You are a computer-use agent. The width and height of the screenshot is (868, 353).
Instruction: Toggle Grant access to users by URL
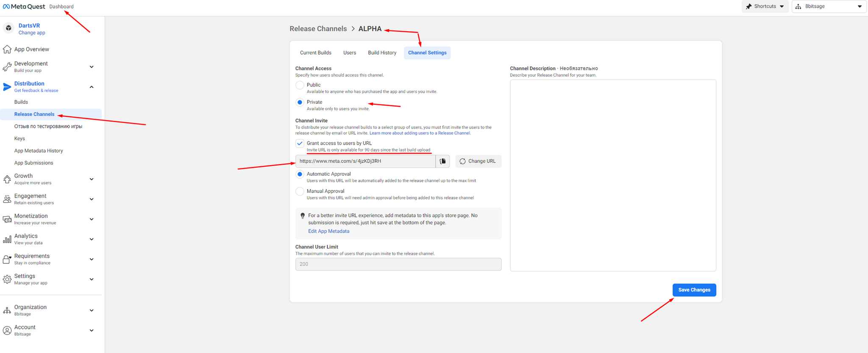tap(300, 143)
